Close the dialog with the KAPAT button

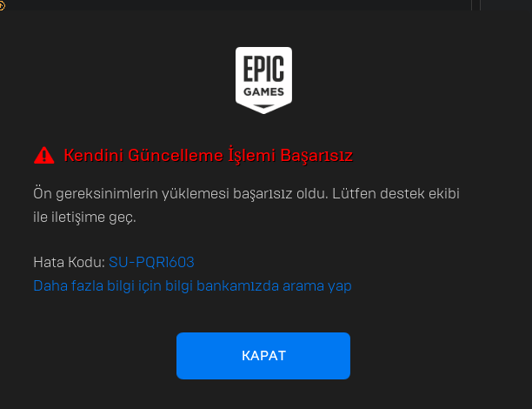263,356
